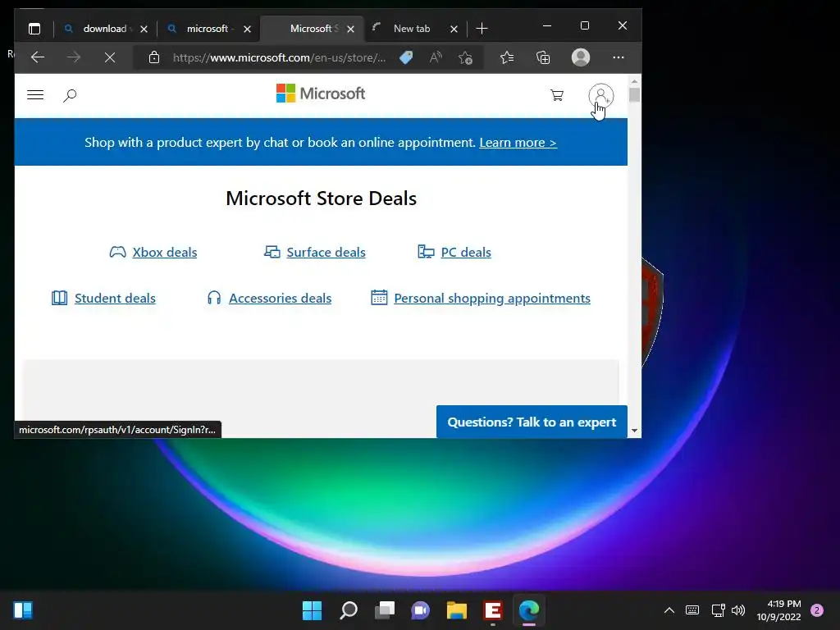840x630 pixels.
Task: Click 'Questions? Talk to an expert' button
Action: [532, 422]
